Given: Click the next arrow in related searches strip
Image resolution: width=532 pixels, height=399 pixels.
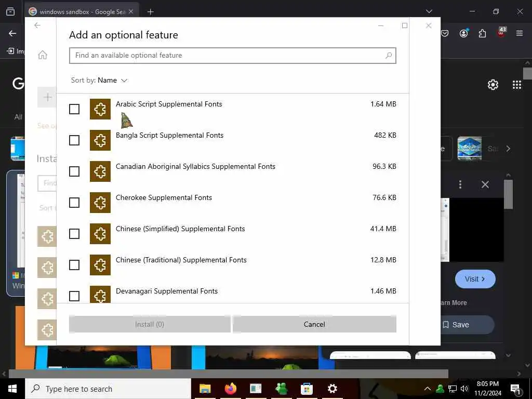Looking at the screenshot, I should (x=508, y=149).
